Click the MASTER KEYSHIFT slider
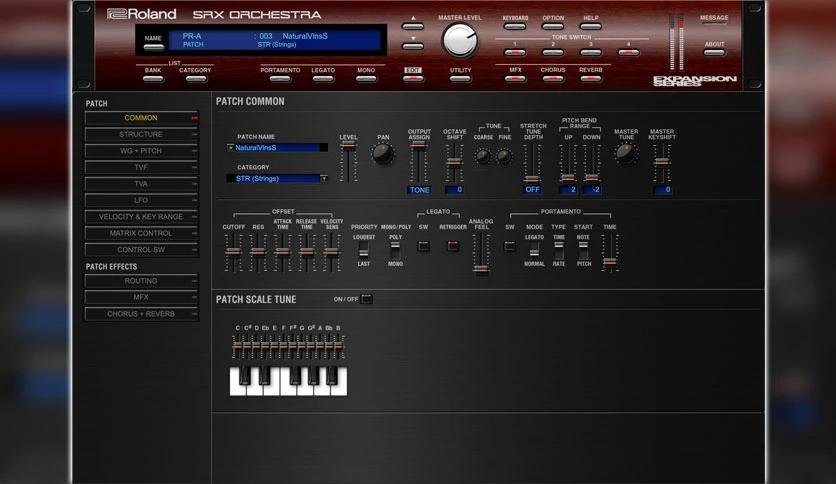 pyautogui.click(x=662, y=163)
